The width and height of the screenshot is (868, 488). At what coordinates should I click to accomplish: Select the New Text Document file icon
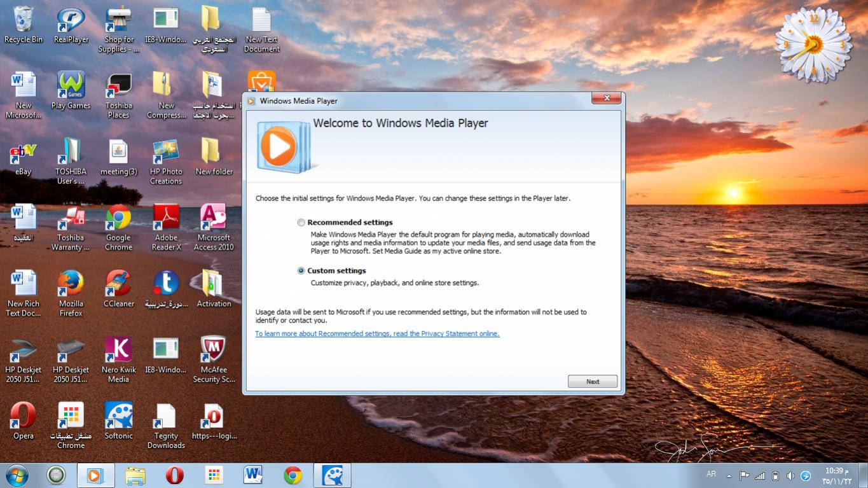(261, 30)
